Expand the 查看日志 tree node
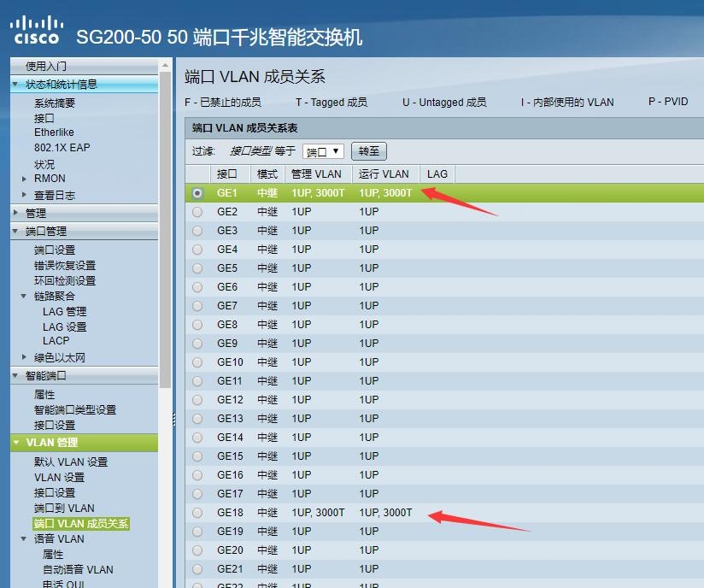Viewport: 704px width, 588px height. 24,195
